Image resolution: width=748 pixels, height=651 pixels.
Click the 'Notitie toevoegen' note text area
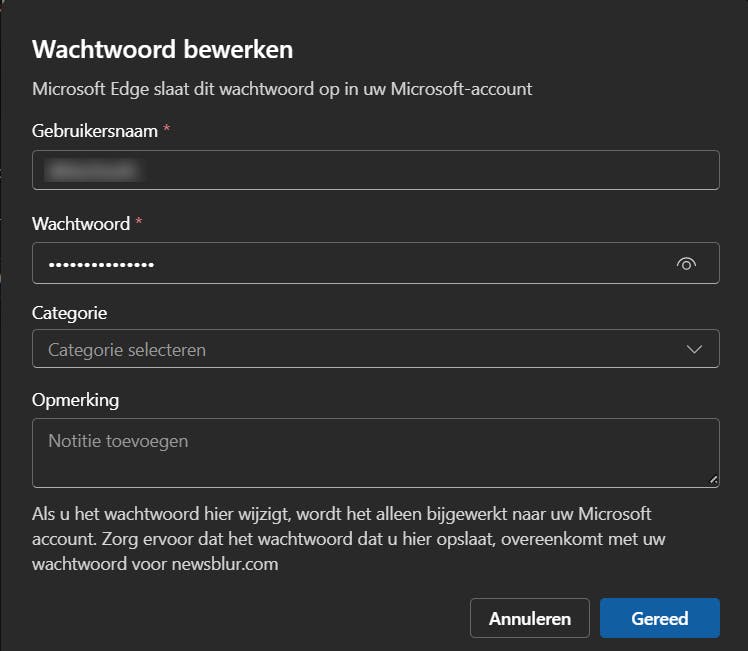click(375, 452)
